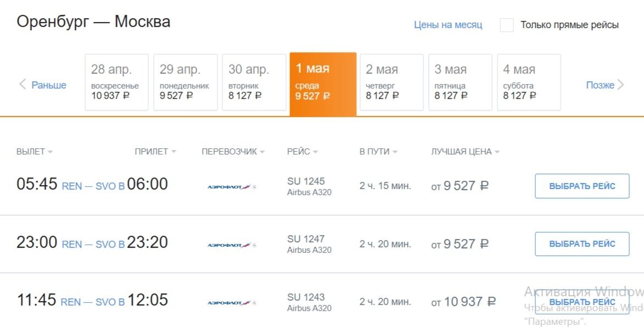Choose the 2 мая четверг tab
Screen dimensions: 644x328
[x=391, y=82]
